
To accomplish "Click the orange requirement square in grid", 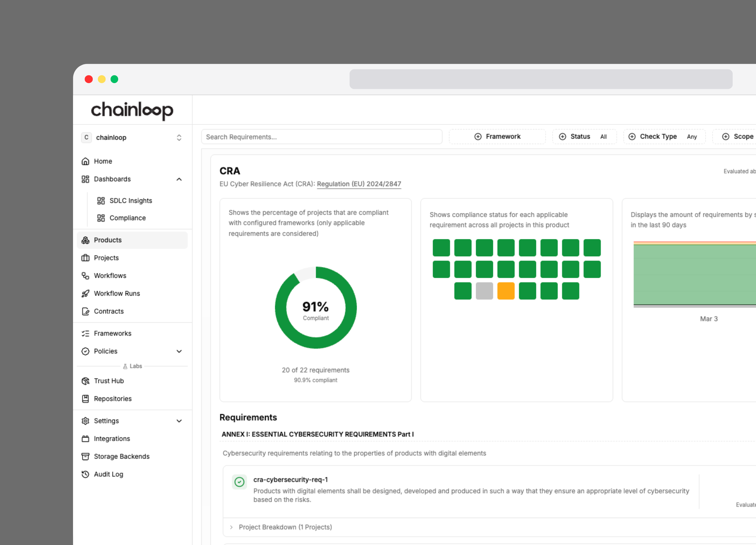I will pyautogui.click(x=506, y=291).
